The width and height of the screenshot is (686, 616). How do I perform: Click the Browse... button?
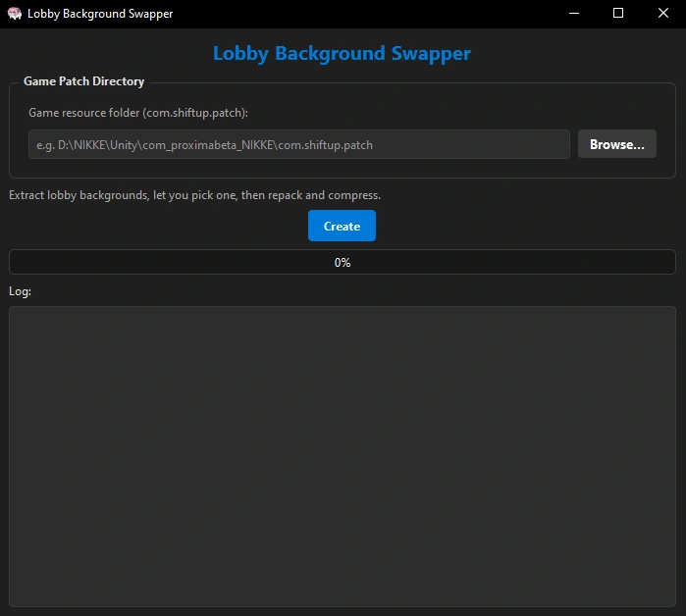tap(617, 144)
